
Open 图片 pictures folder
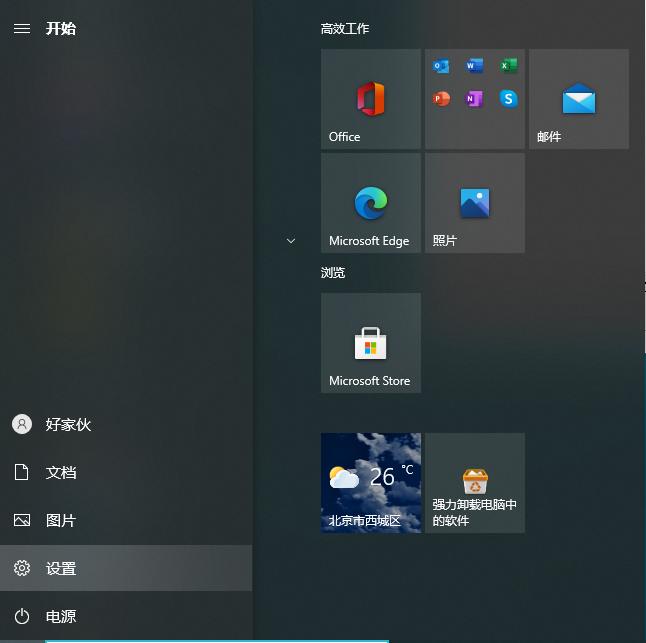pos(126,520)
